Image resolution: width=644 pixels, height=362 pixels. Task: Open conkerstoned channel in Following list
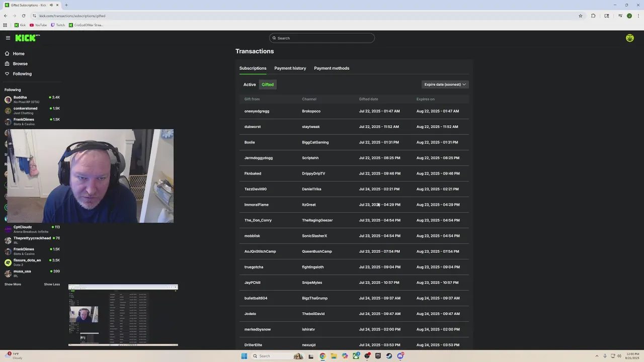click(32, 111)
